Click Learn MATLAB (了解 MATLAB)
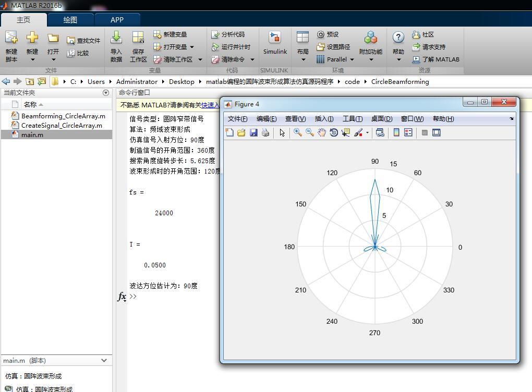 pos(436,59)
